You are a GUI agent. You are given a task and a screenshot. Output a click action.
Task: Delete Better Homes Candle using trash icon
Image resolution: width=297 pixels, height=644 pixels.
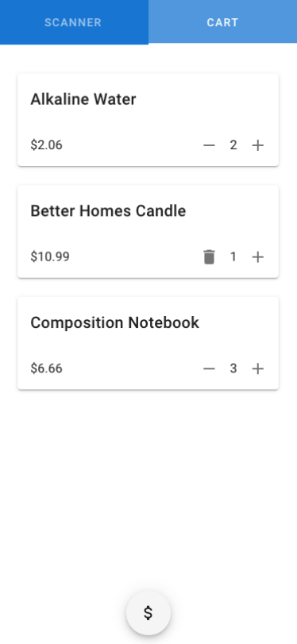pyautogui.click(x=209, y=257)
